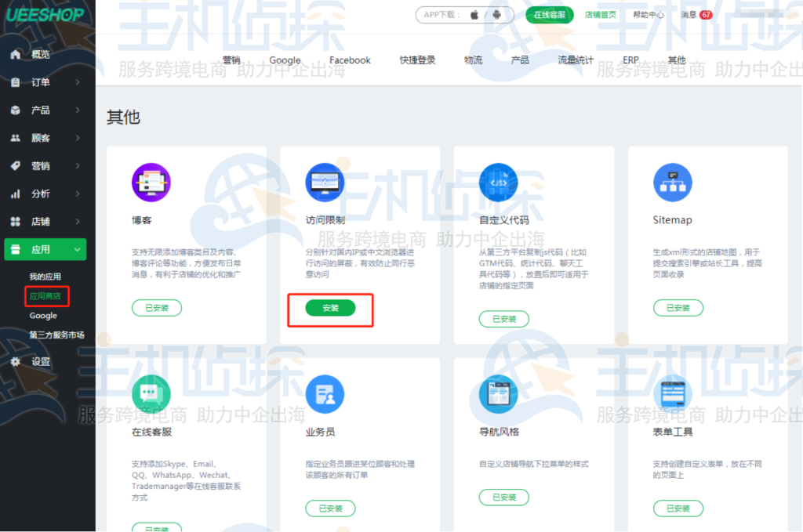
Task: Click the Access Restriction (访问限制) app icon
Action: 325,183
